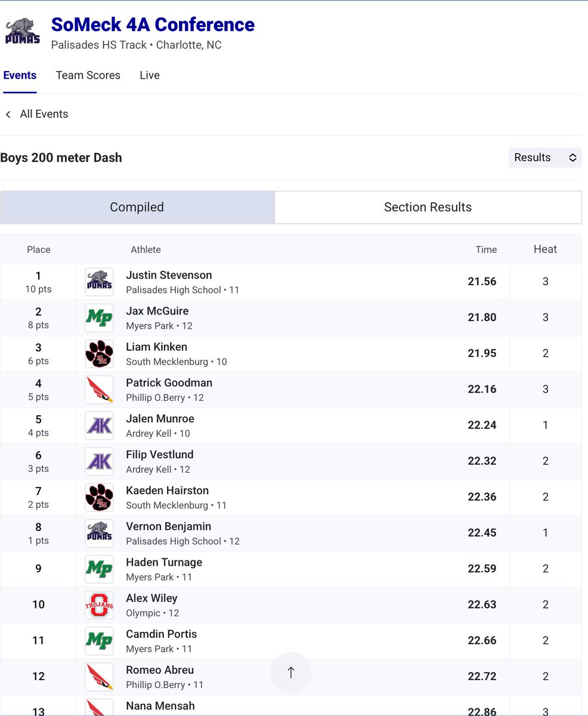Click Camdin Portis's Myers Park logo
Screen dimensions: 588x716
(x=99, y=641)
